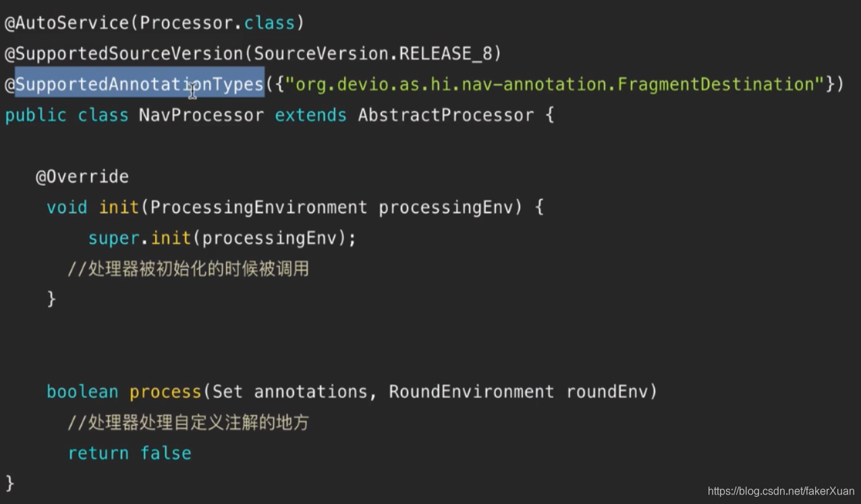
Task: Click the extends keyword
Action: tap(310, 115)
